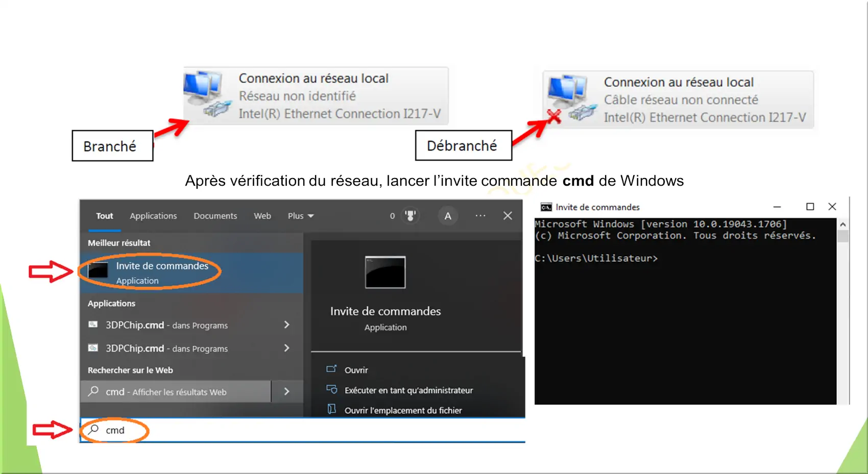
Task: Switch to the Applications search tab
Action: tap(153, 216)
